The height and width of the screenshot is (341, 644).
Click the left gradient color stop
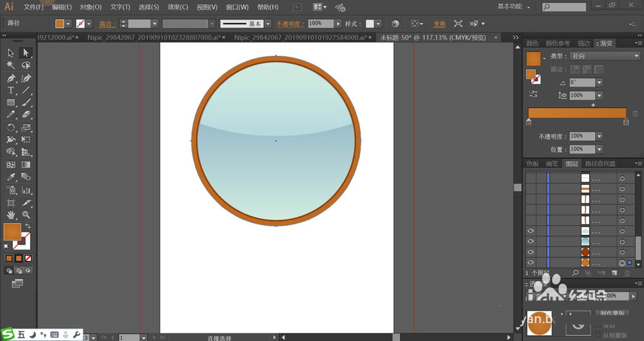529,122
